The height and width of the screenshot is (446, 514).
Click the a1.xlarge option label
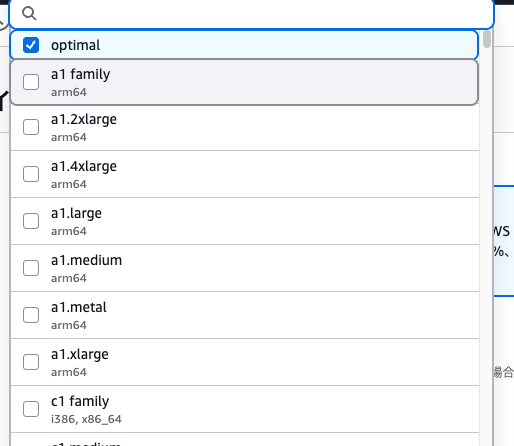(80, 355)
